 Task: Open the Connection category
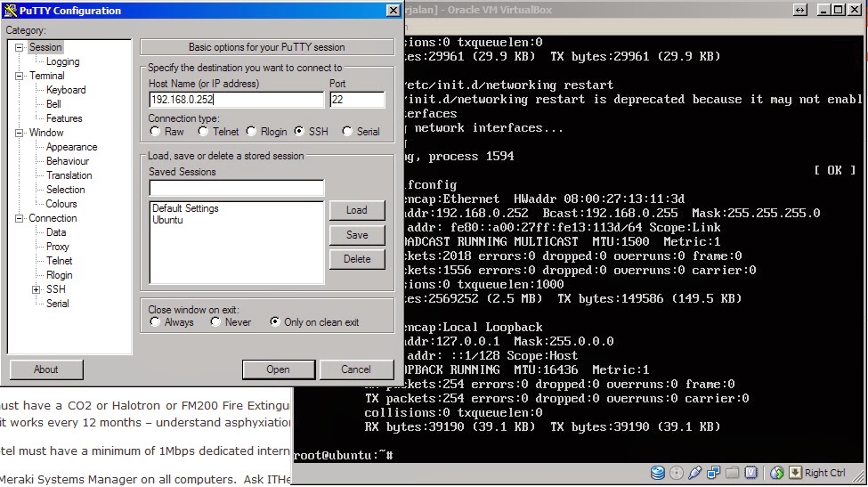pos(53,218)
